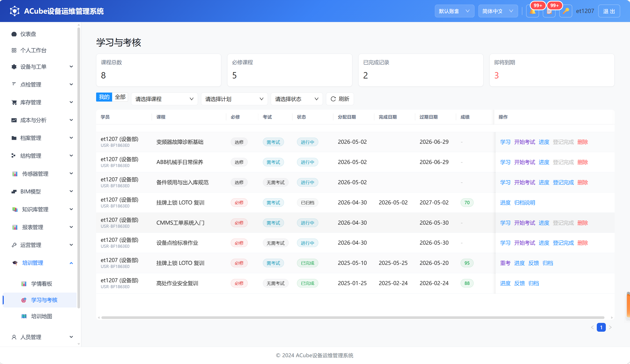Click the 仪表盘 dashboard icon
This screenshot has width=630, height=364.
(14, 34)
